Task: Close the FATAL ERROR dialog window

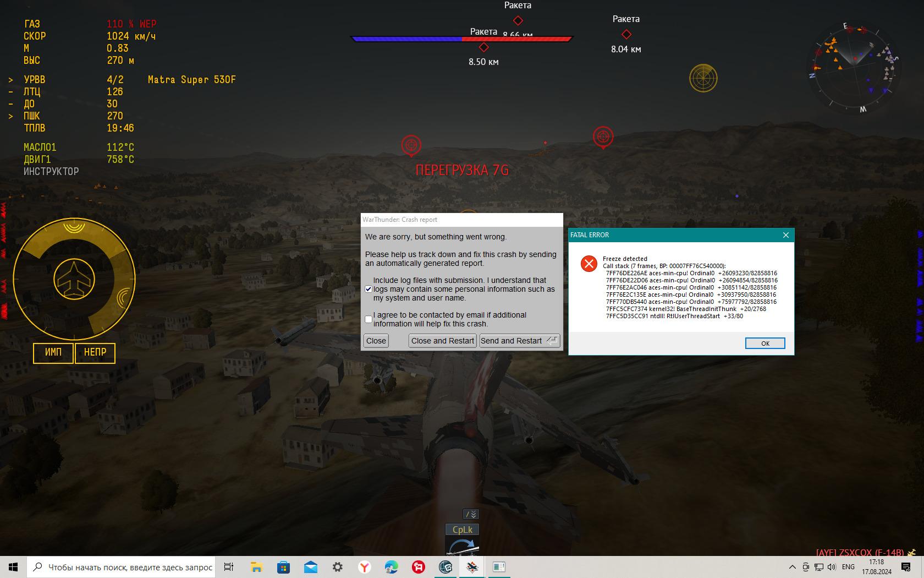Action: [786, 235]
